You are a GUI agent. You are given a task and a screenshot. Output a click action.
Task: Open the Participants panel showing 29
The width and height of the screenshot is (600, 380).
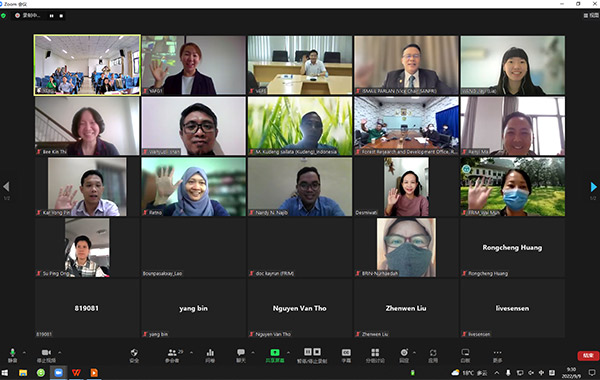(x=173, y=355)
